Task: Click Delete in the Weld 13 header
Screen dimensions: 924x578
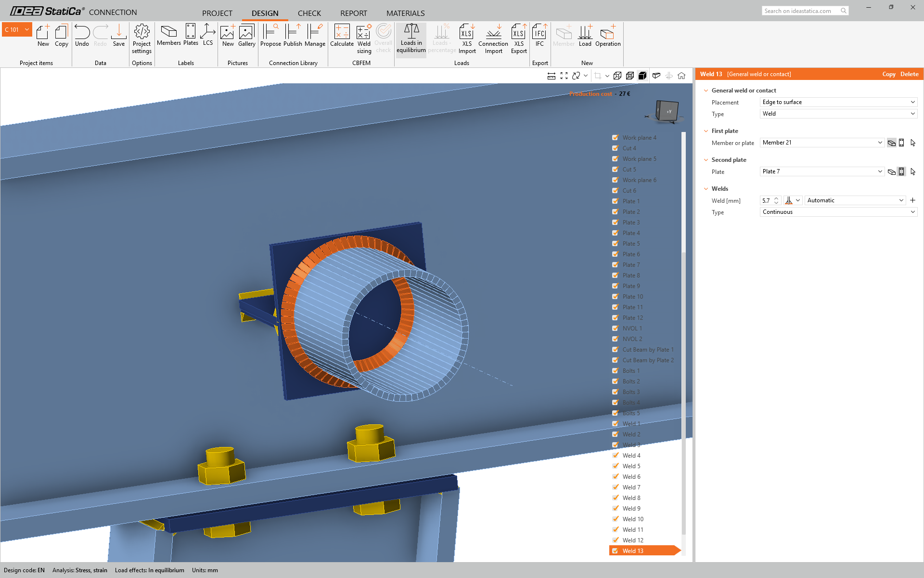Action: point(909,74)
